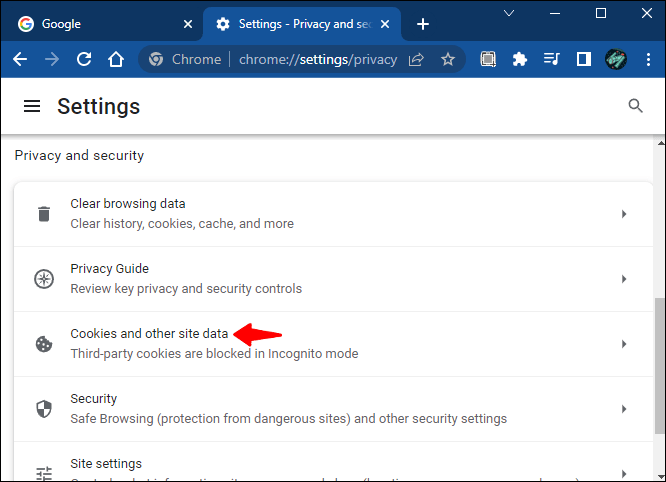
Task: Open Site settings
Action: 333,462
